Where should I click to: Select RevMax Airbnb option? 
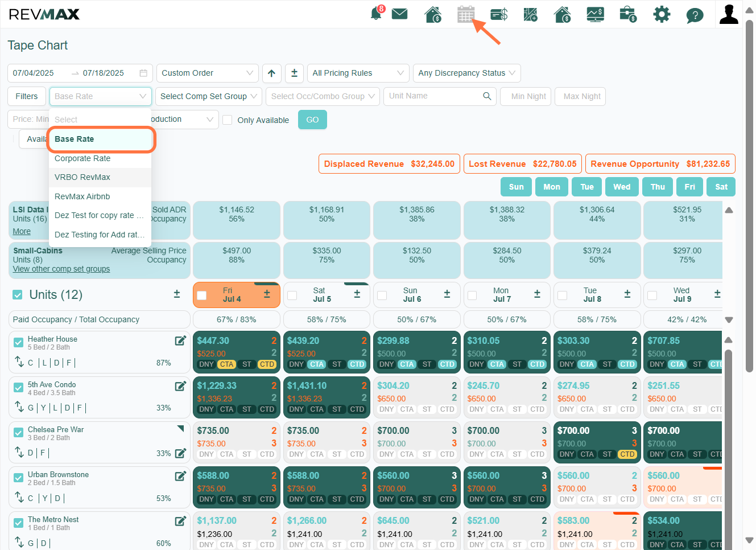(x=100, y=196)
